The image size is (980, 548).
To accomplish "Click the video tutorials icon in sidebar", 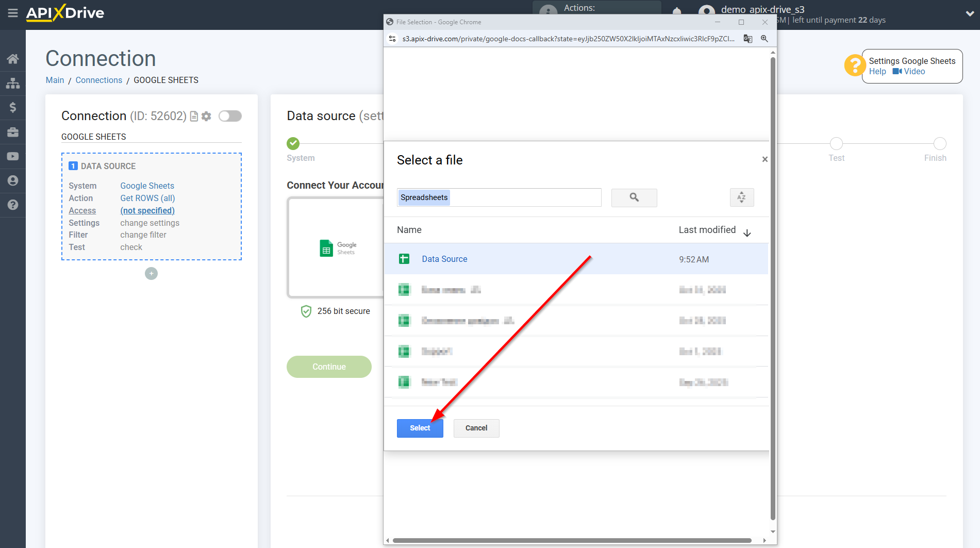I will (13, 156).
